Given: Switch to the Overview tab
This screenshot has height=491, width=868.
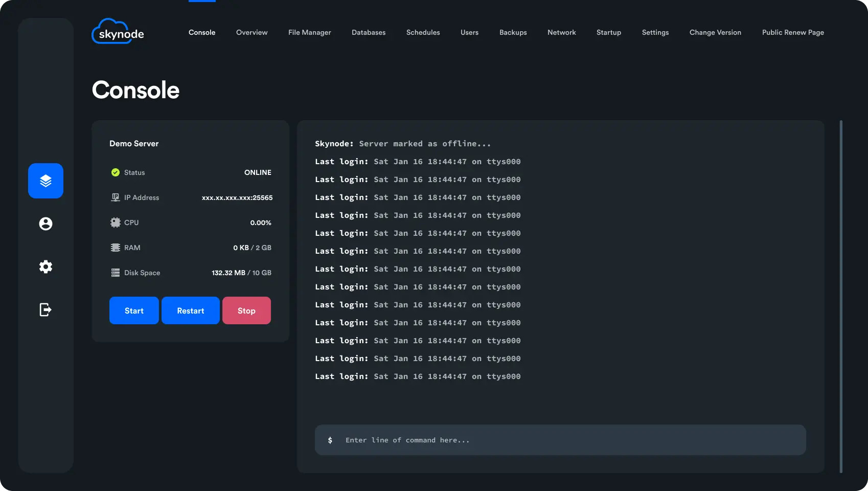Looking at the screenshot, I should pos(252,32).
